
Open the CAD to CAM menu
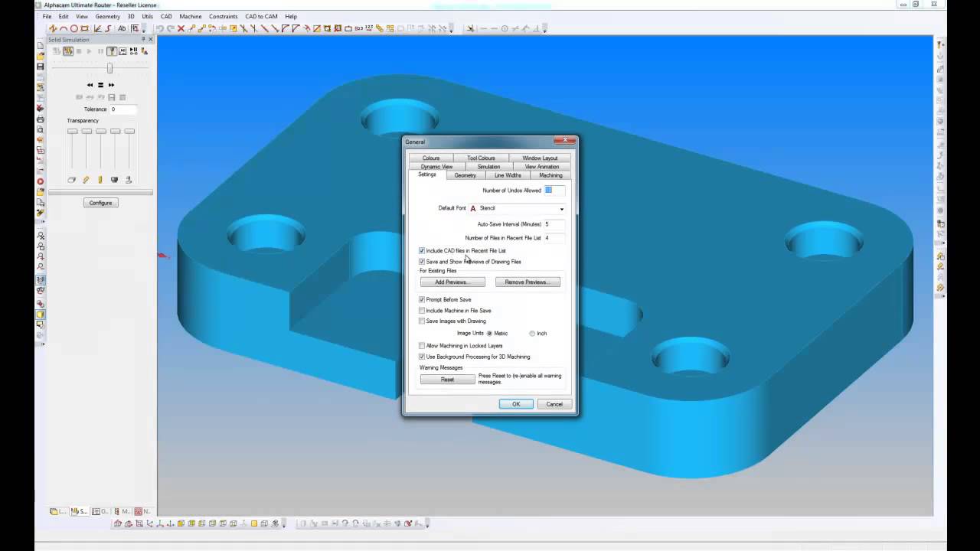point(261,16)
